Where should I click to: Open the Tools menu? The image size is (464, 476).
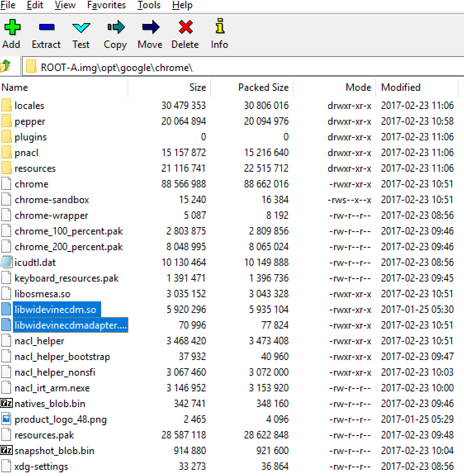149,5
